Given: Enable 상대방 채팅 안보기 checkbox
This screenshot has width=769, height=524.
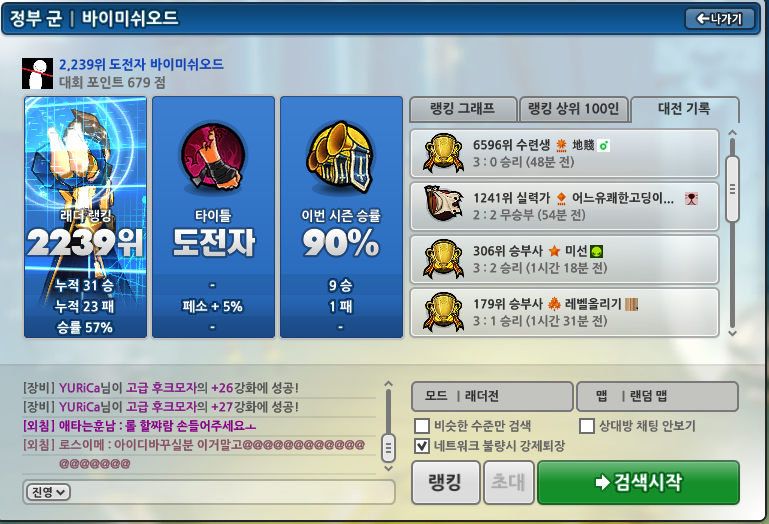Looking at the screenshot, I should click(587, 426).
